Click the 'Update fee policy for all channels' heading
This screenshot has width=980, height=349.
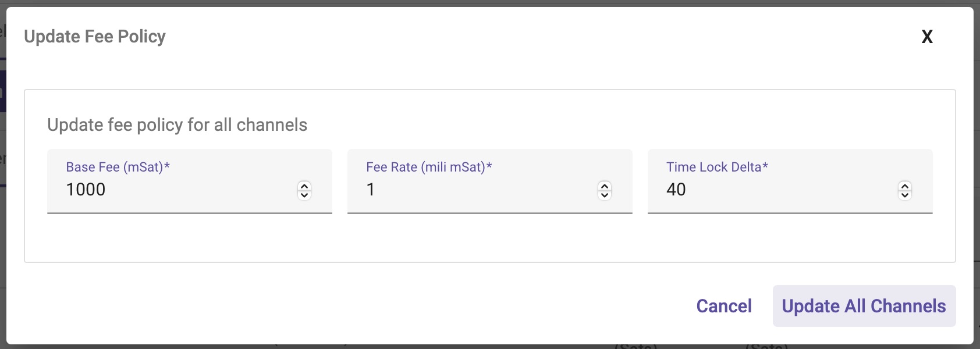[177, 125]
